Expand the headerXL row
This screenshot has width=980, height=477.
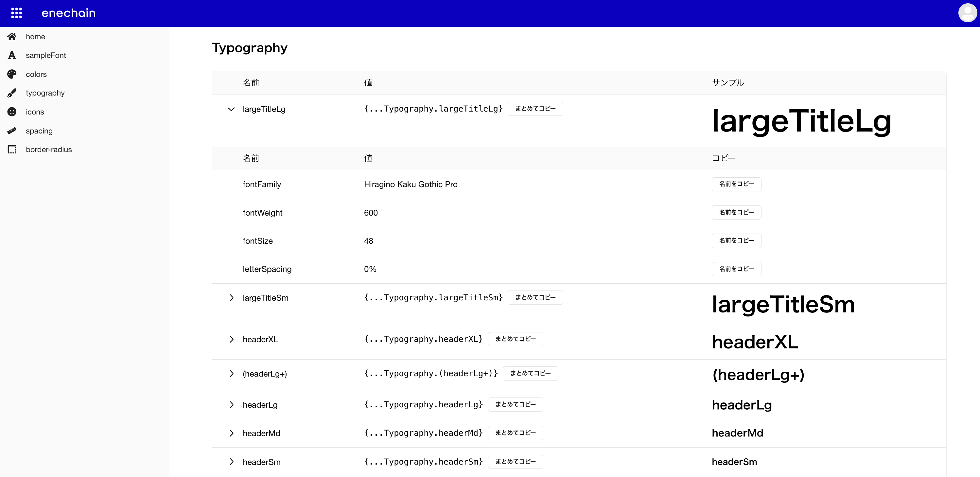(231, 339)
